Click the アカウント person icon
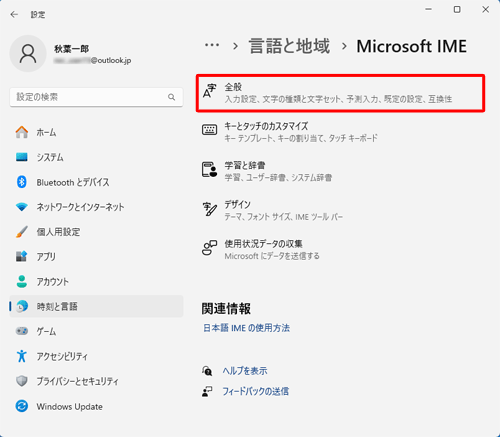500x437 pixels. [22, 281]
